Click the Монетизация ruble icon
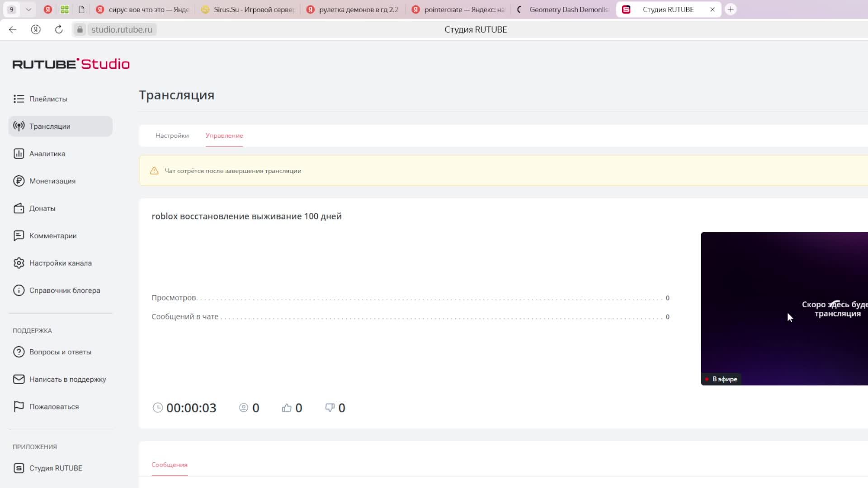The width and height of the screenshot is (868, 488). [19, 181]
